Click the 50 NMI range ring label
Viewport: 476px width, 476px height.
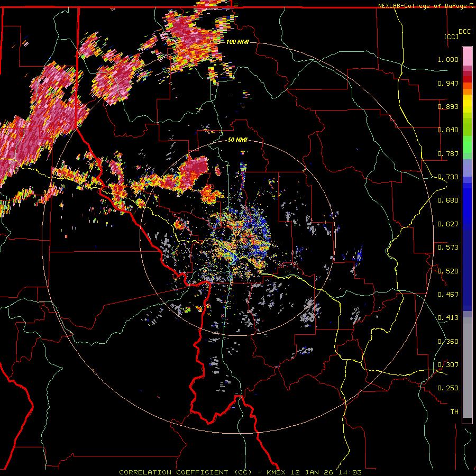(x=237, y=140)
